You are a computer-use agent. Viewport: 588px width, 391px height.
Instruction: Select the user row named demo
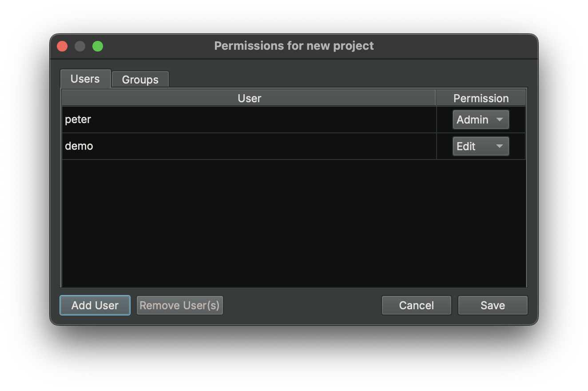(x=249, y=146)
